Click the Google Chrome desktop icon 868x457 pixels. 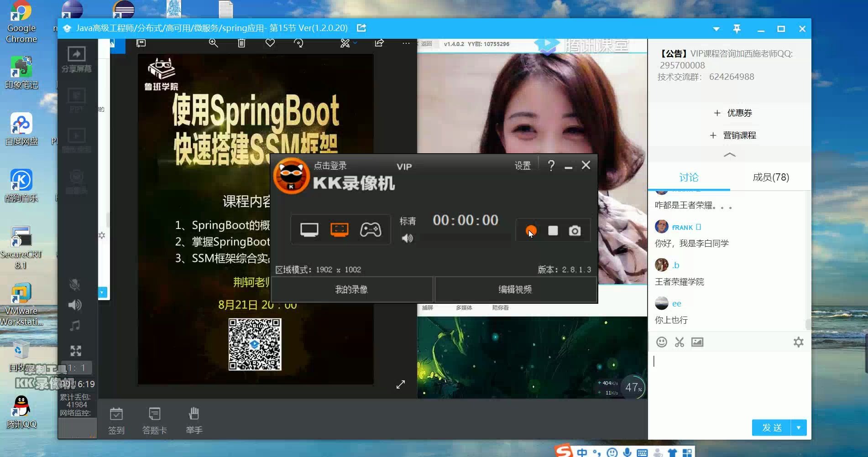[x=21, y=22]
